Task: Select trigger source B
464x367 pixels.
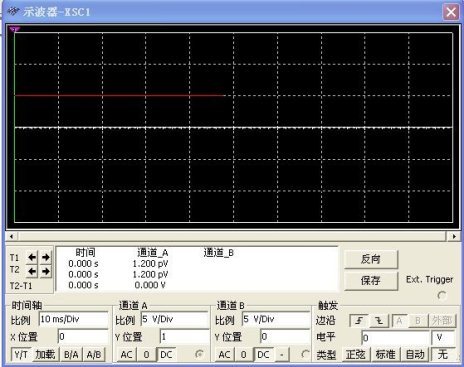Action: 417,321
